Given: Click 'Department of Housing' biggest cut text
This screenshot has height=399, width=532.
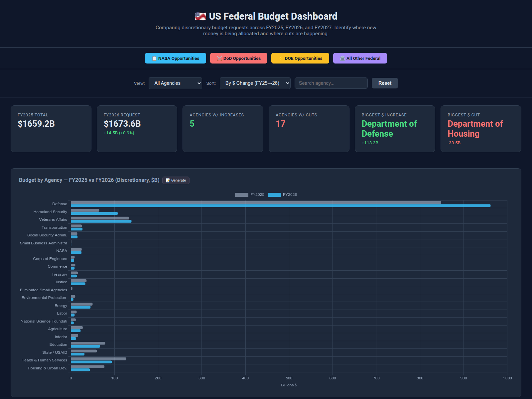Looking at the screenshot, I should [x=475, y=129].
